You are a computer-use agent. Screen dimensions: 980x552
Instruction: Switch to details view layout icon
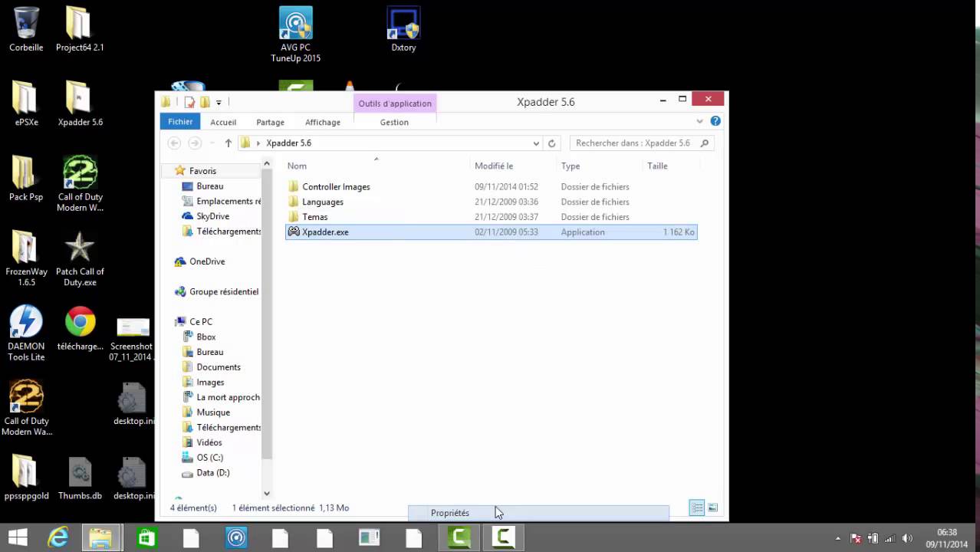pos(697,508)
